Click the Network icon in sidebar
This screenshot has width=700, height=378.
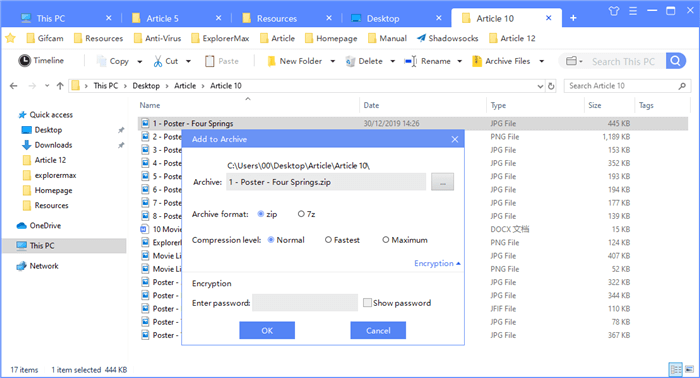(x=21, y=266)
